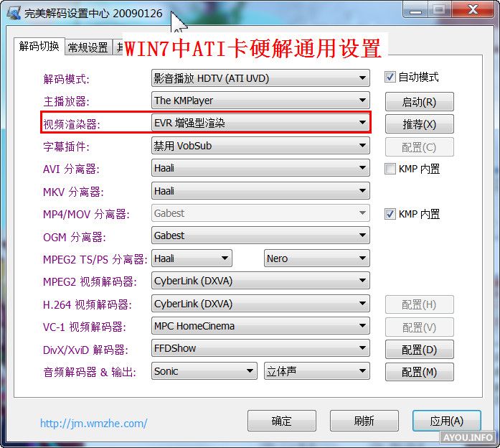Screen dimensions: 500x448
Task: Open the 立体声 output dropdown
Action: tap(317, 371)
